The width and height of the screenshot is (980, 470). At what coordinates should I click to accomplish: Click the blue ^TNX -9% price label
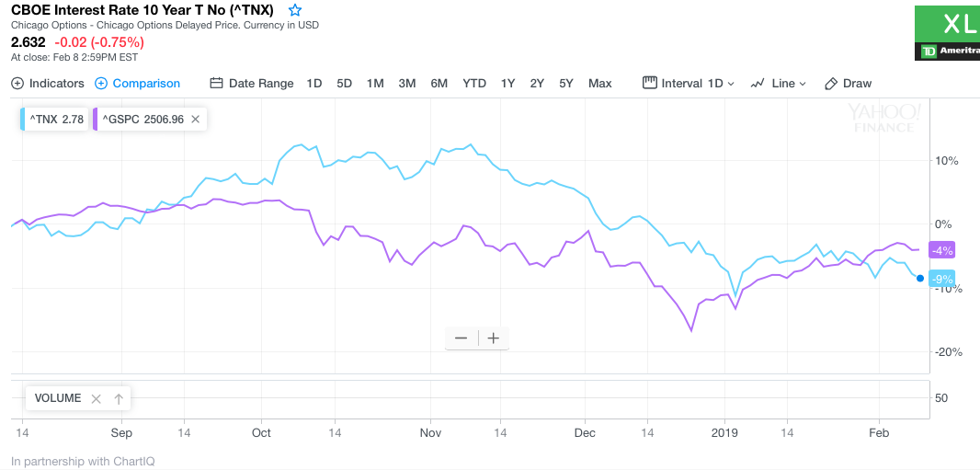942,279
